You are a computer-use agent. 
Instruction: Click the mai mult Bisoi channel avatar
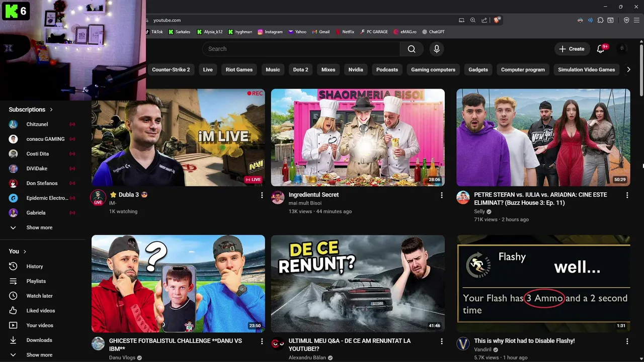click(278, 198)
